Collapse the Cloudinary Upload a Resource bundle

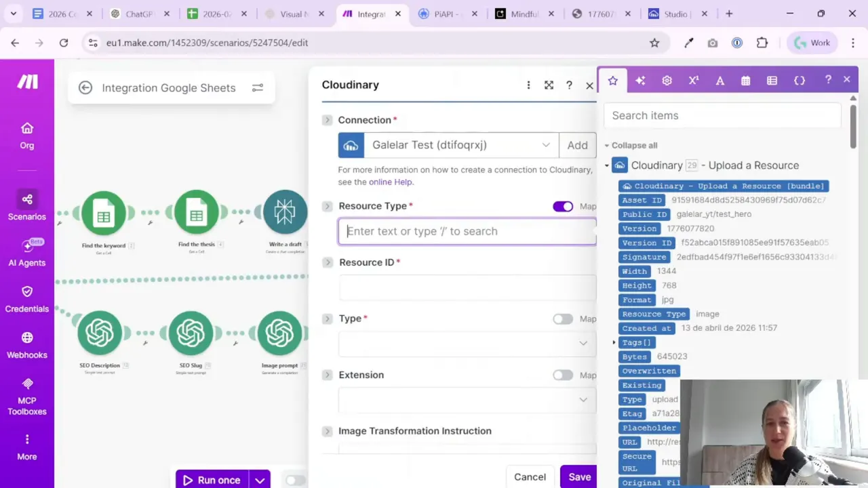pyautogui.click(x=607, y=165)
